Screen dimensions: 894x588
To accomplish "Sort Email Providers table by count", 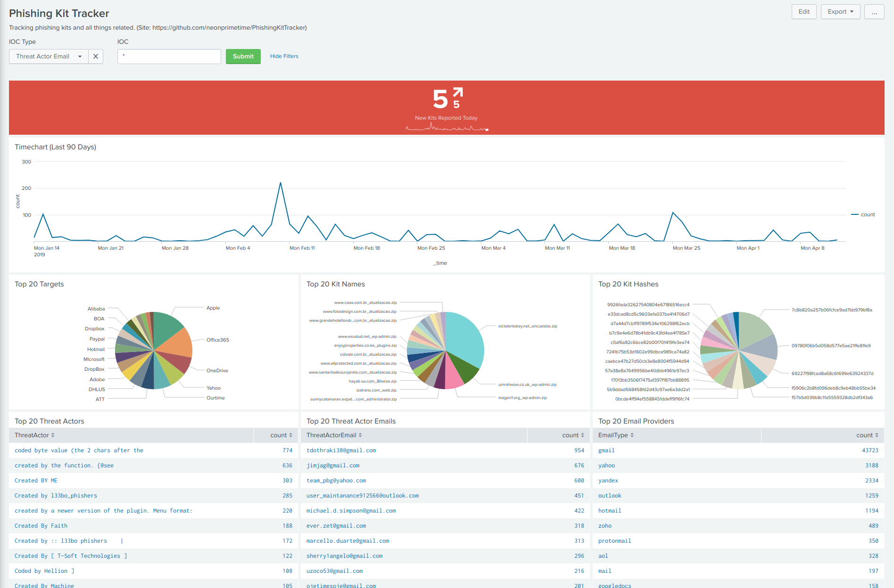I will [868, 435].
